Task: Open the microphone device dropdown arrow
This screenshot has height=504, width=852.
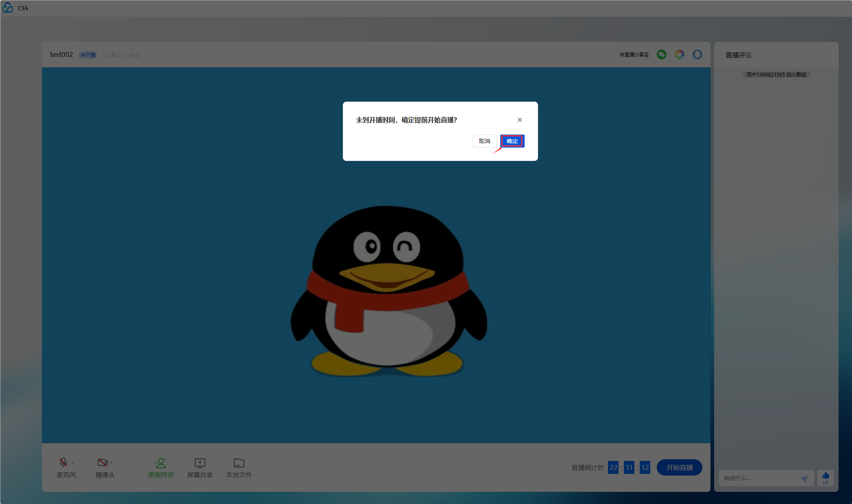Action: click(73, 463)
